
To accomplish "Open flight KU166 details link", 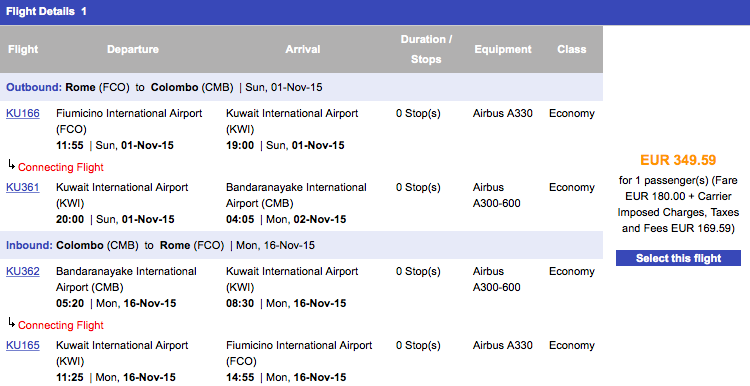I will (22, 113).
